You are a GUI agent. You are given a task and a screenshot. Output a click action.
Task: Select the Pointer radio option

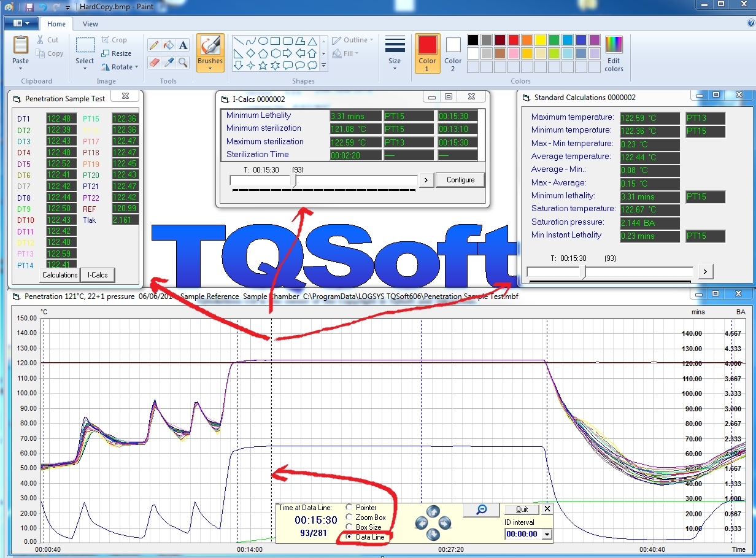349,508
